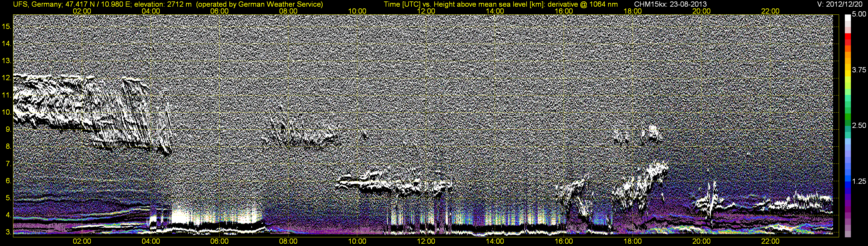Click the '4.' height axis label
This screenshot has width=868, height=246.
pos(8,215)
